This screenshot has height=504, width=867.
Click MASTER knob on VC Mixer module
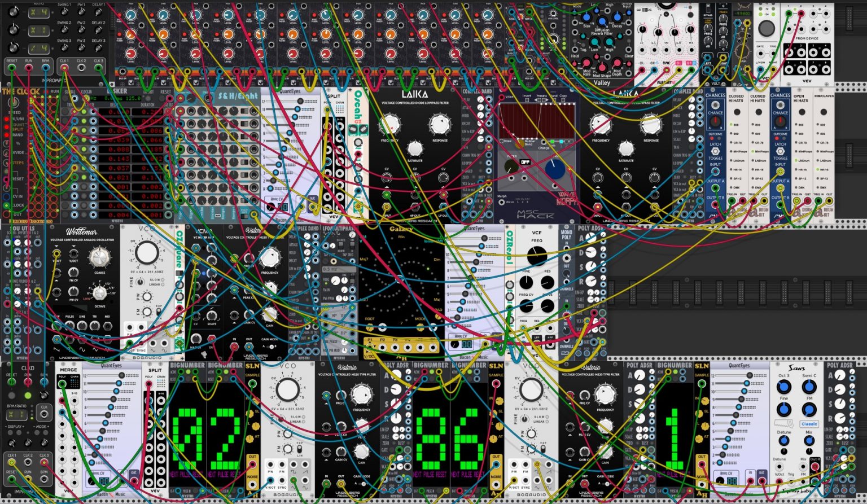[196, 339]
